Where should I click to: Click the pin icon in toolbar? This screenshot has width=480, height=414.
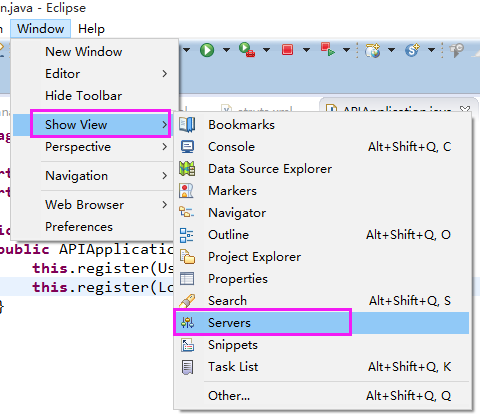456,50
